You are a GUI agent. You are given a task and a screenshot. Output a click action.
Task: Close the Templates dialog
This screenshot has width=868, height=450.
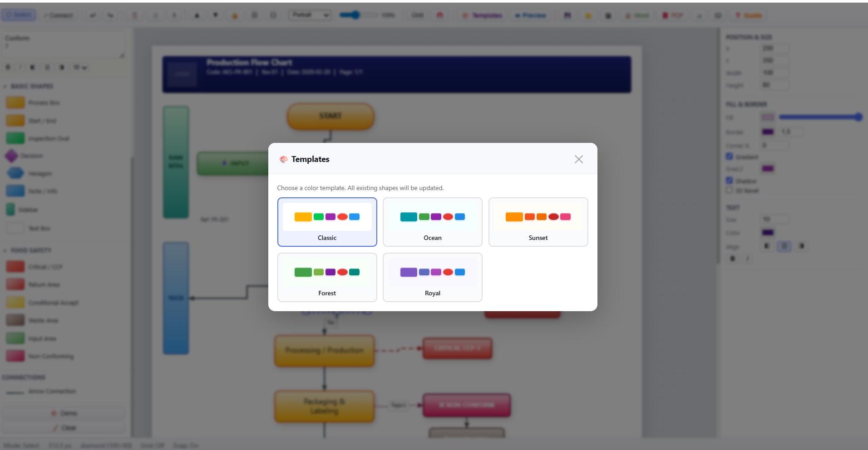click(x=578, y=159)
